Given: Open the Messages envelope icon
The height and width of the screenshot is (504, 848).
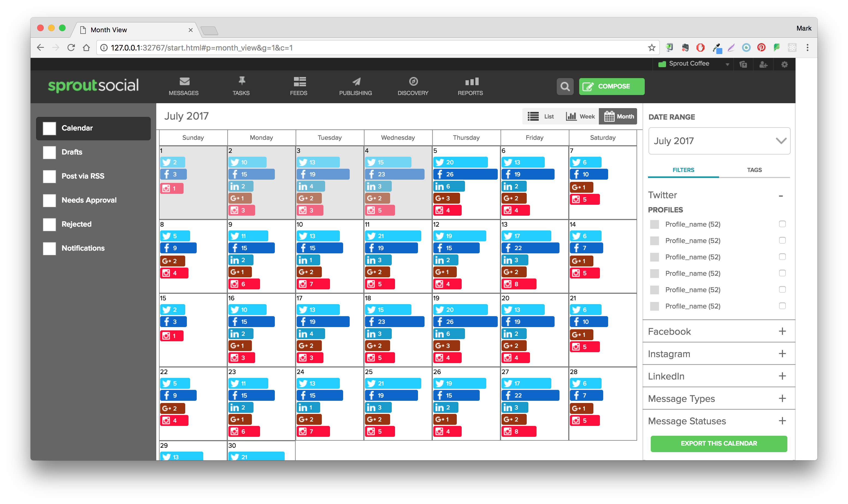Looking at the screenshot, I should tap(184, 82).
